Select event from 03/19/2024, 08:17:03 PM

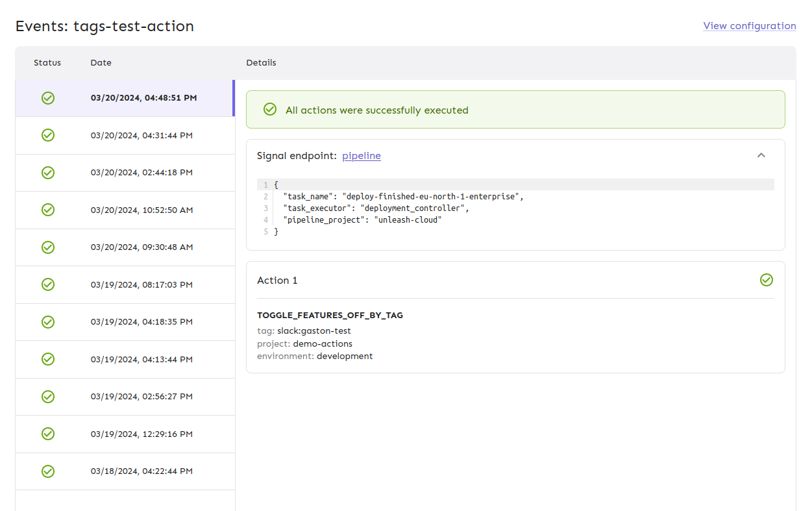point(141,285)
